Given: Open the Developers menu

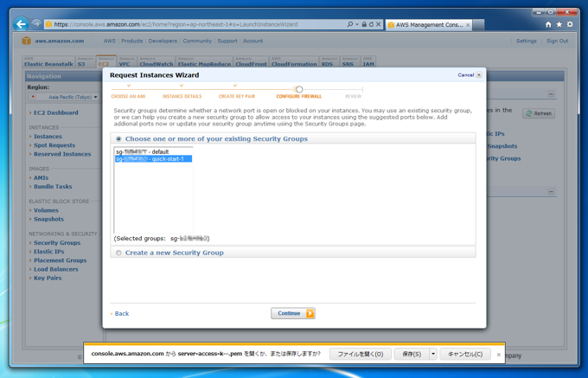Looking at the screenshot, I should pyautogui.click(x=163, y=41).
